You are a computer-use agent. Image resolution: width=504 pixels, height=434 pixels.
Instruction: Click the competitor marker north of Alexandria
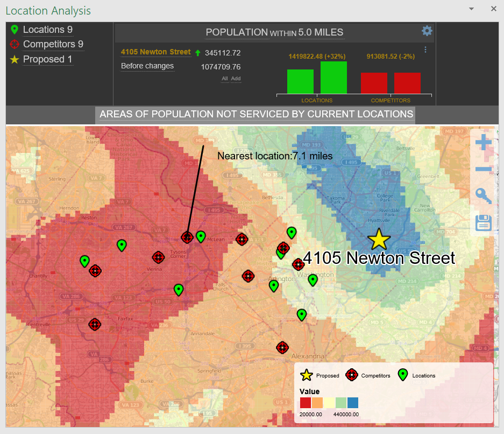(x=282, y=347)
